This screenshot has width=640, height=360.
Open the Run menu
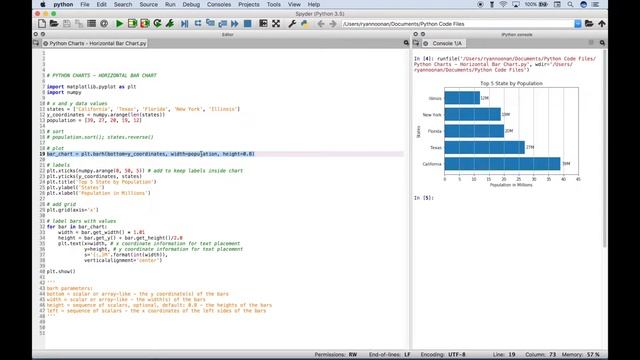click(170, 4)
